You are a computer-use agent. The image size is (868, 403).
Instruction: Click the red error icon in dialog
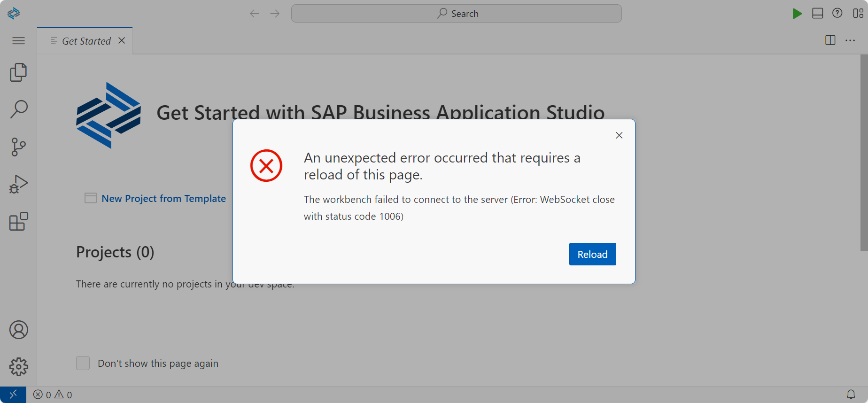266,166
